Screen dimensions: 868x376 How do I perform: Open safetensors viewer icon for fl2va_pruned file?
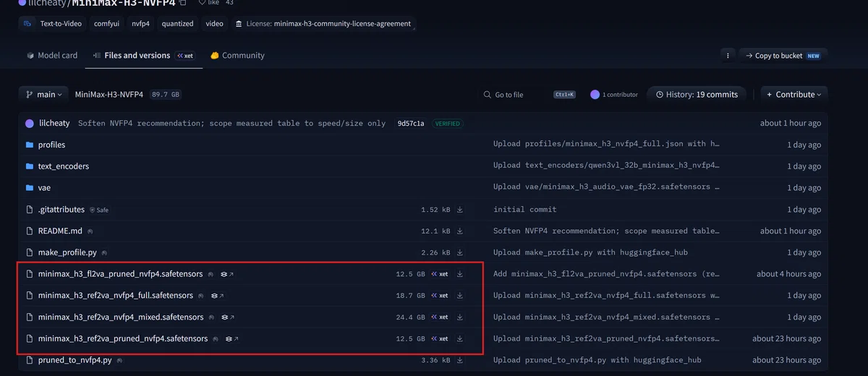tap(227, 275)
